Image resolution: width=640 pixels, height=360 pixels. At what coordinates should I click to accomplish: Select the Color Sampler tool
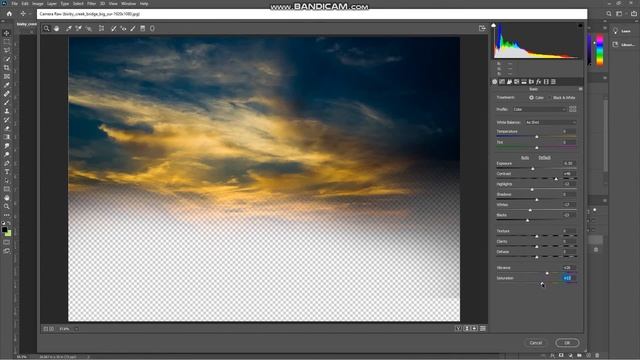[x=78, y=29]
